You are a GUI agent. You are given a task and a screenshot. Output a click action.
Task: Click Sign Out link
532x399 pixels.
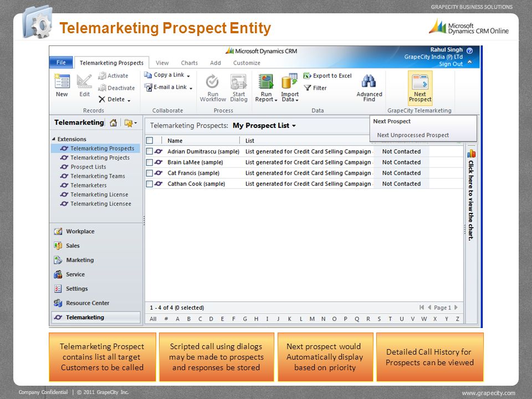pyautogui.click(x=451, y=64)
